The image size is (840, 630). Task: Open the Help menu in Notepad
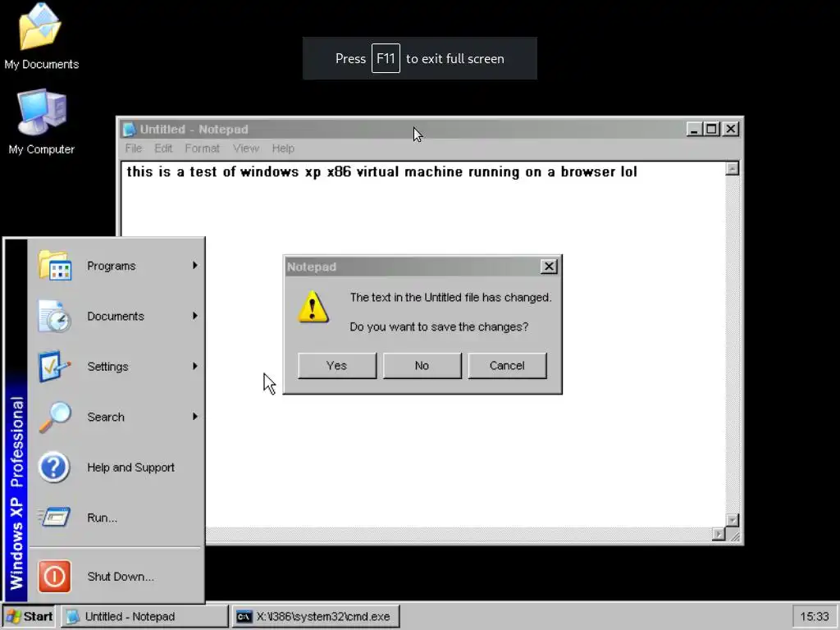(283, 148)
